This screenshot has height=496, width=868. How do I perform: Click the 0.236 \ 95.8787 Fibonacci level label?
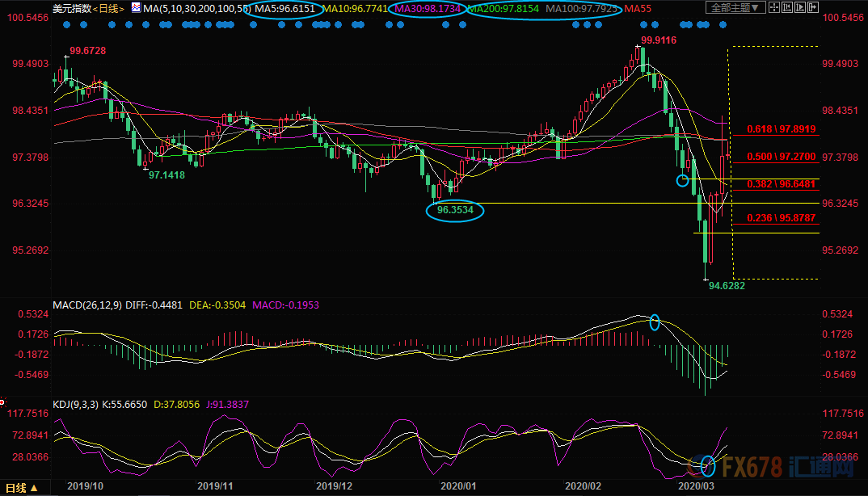[x=781, y=217]
